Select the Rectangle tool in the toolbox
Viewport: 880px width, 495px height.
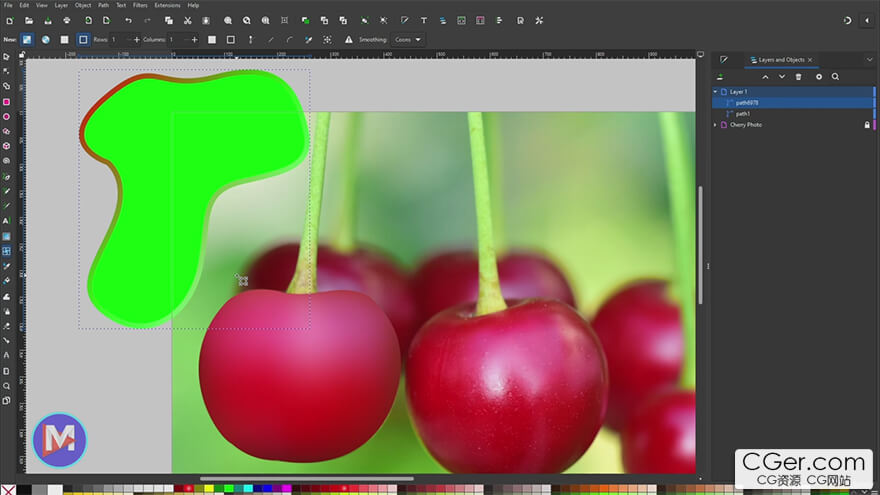pos(6,101)
